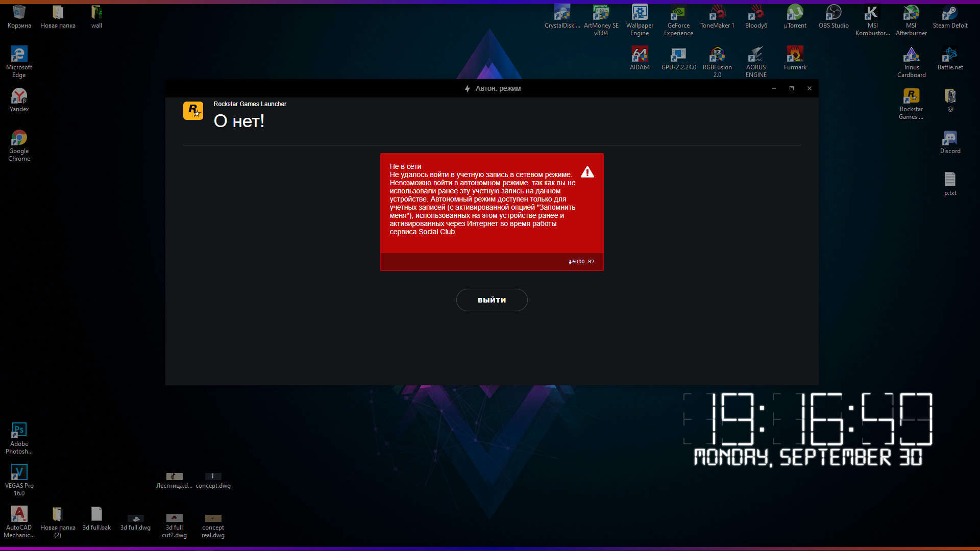Select the Корзина recycle bin desktop icon
Screen dimensions: 980x551
click(x=19, y=16)
